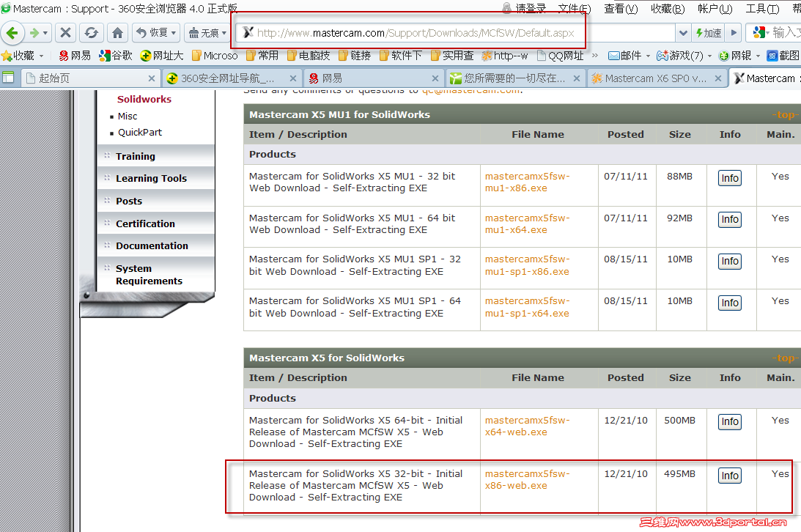Click the 加速 accelerate button
The height and width of the screenshot is (532, 801).
pyautogui.click(x=709, y=33)
